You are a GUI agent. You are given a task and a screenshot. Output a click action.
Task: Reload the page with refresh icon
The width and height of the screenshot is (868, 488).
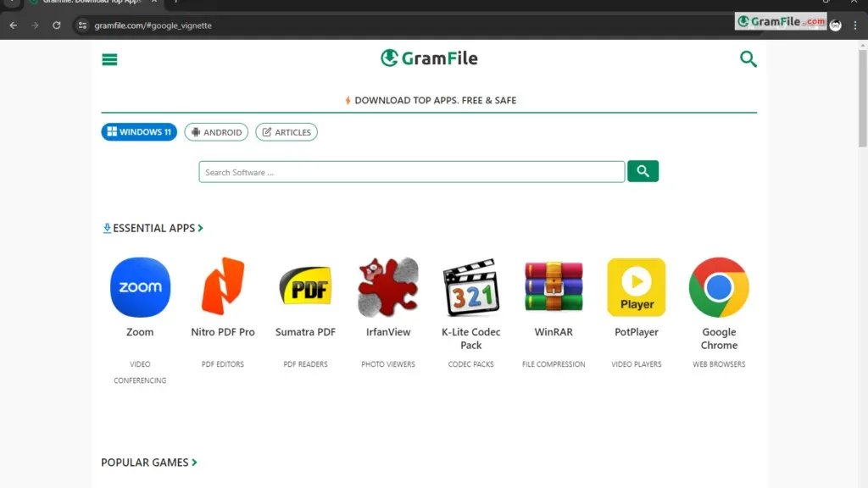click(57, 25)
